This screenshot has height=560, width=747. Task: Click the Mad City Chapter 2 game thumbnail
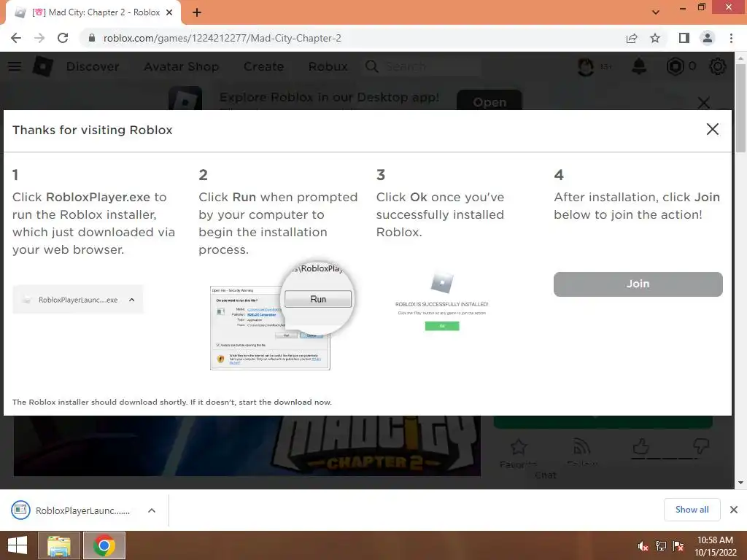[x=247, y=446]
